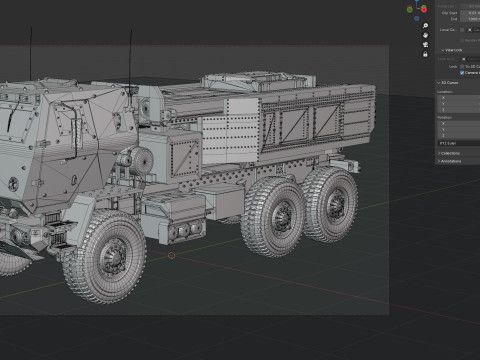480x360 pixels.
Task: Click the pan view hand icon
Action: point(425,35)
